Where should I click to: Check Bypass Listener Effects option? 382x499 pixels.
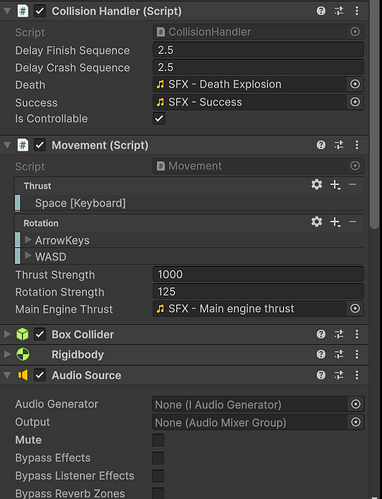158,476
